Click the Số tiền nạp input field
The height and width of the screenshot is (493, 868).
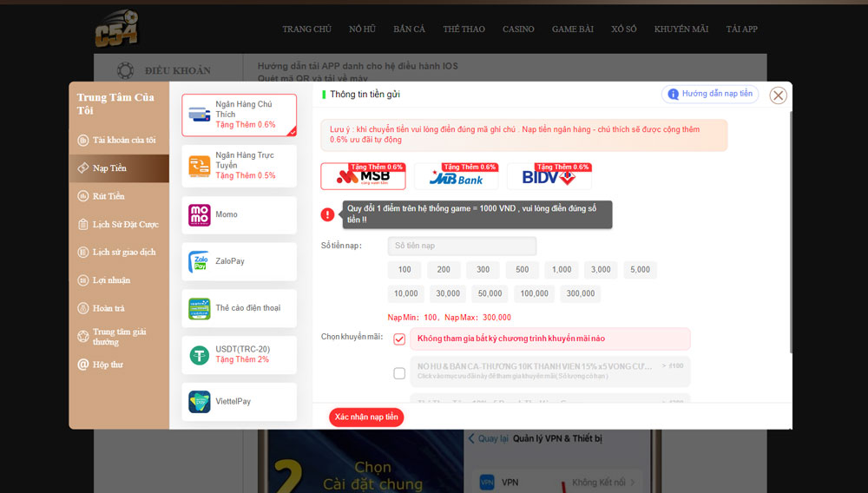point(462,246)
